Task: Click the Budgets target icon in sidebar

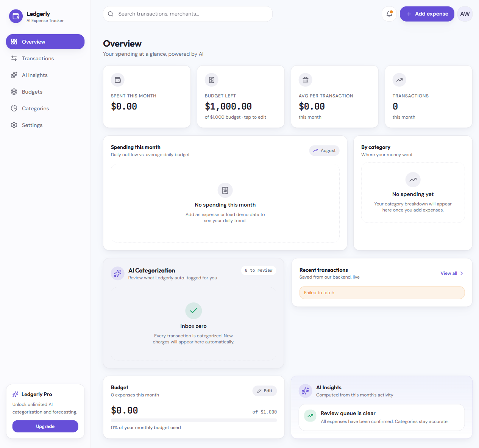Action: (x=14, y=92)
